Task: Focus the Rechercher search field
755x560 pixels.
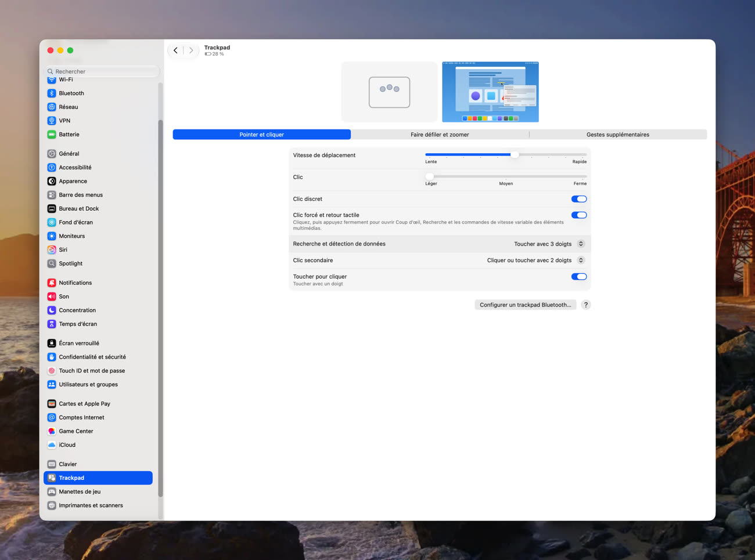Action: [102, 71]
